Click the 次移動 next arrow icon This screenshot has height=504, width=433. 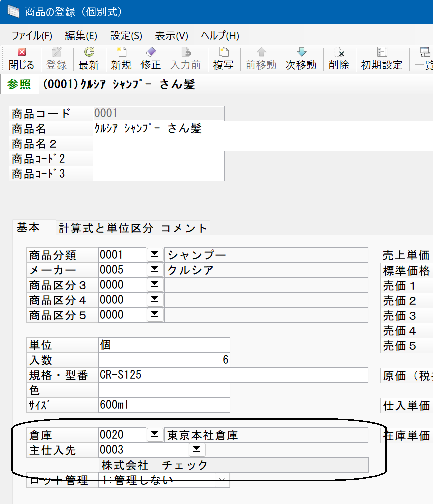301,52
